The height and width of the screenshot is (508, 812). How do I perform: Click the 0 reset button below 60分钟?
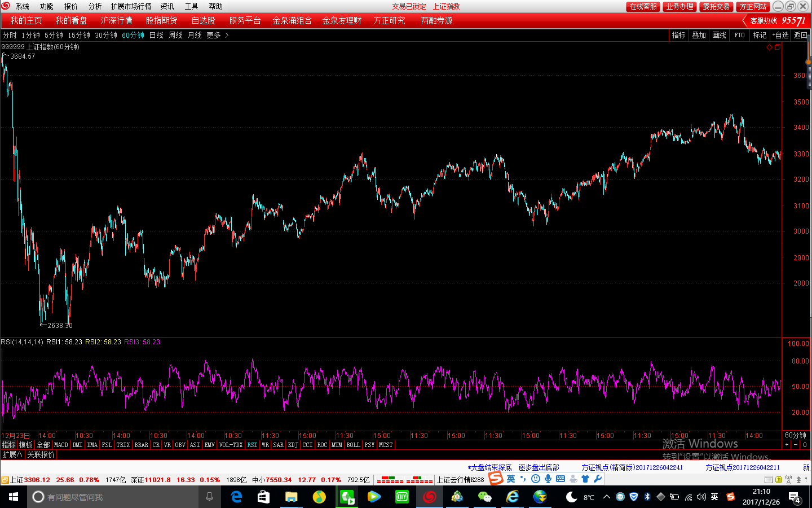pos(805,445)
